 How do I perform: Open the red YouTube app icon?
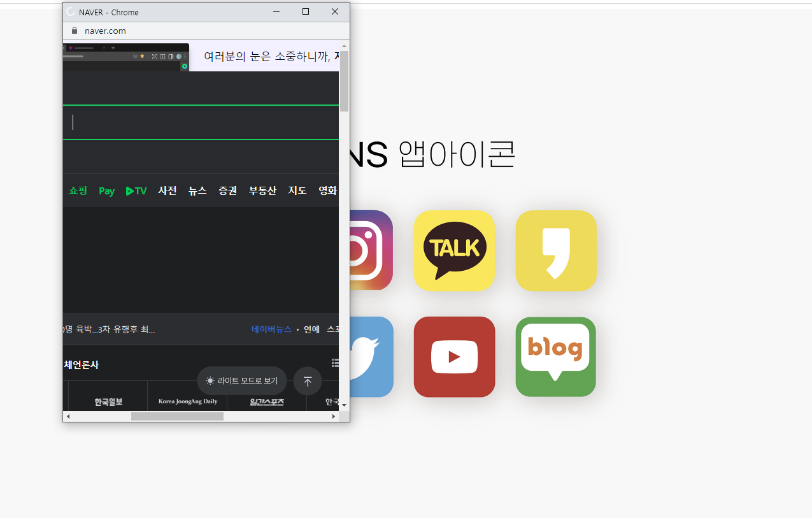[454, 357]
